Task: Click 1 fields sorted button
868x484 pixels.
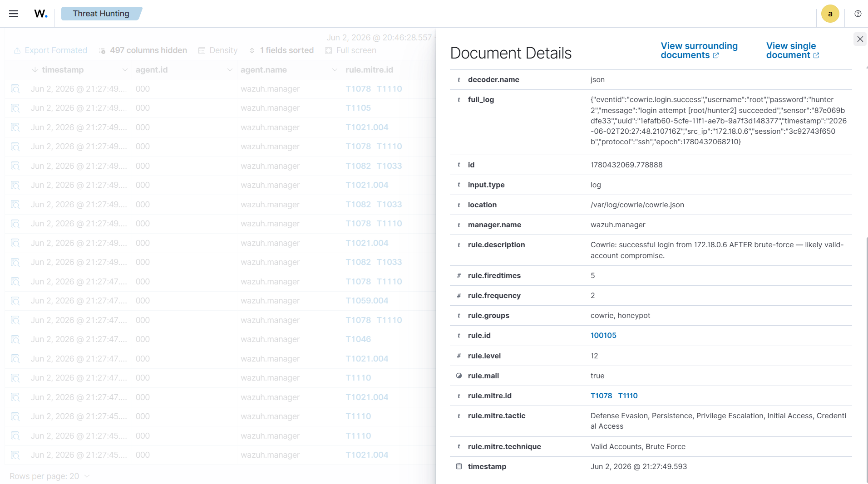Action: 281,50
